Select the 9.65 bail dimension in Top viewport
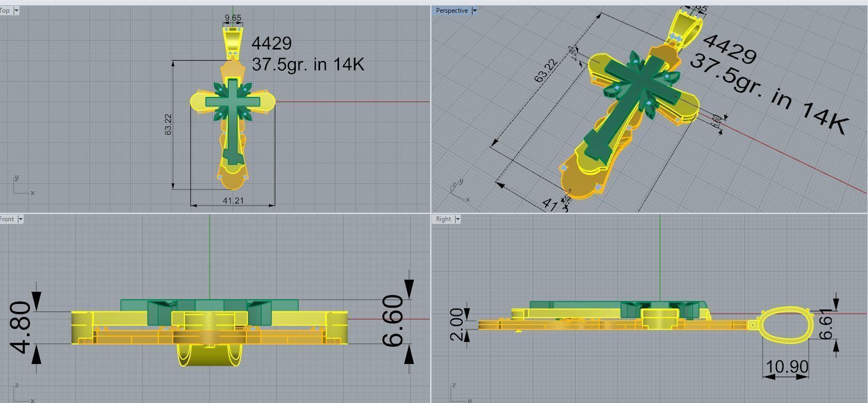Screen dimensions: 868x403 point(233,18)
